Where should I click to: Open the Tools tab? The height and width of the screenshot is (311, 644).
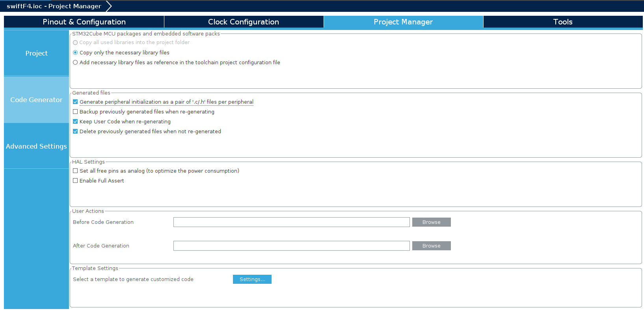pos(563,22)
